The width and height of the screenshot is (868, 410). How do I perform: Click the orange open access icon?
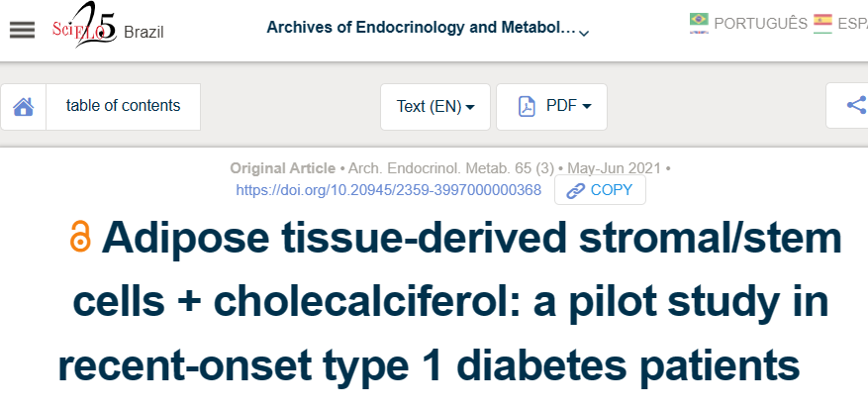coord(80,237)
